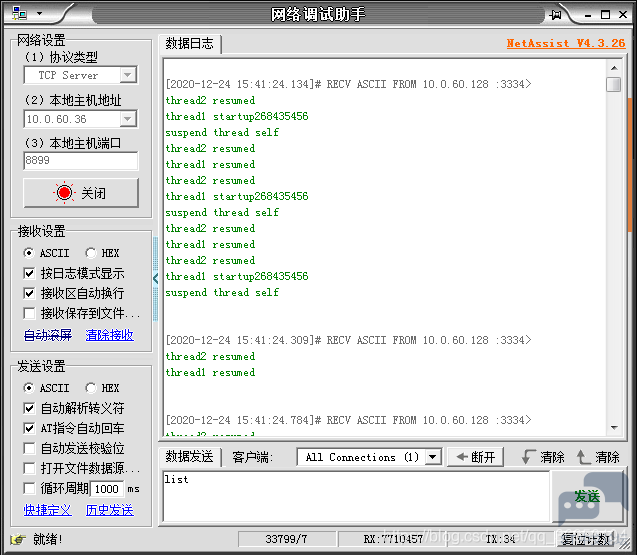
Task: Click the loop period 1000 ms field
Action: click(107, 488)
